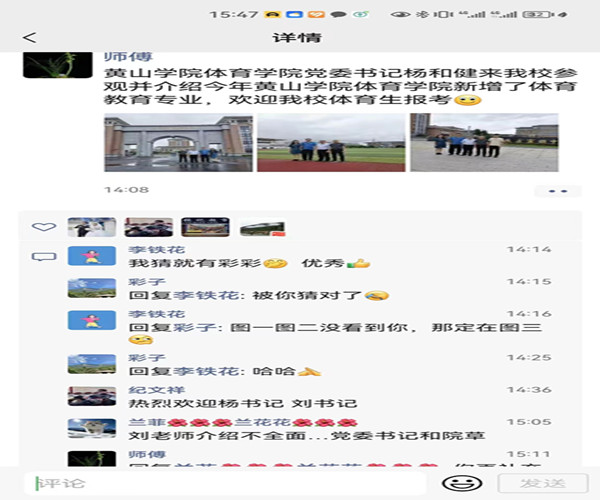View the first photo of the school gate

[178, 142]
